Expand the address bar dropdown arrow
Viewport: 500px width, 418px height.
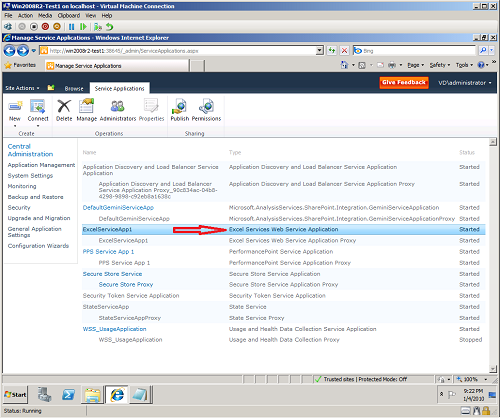click(x=320, y=51)
